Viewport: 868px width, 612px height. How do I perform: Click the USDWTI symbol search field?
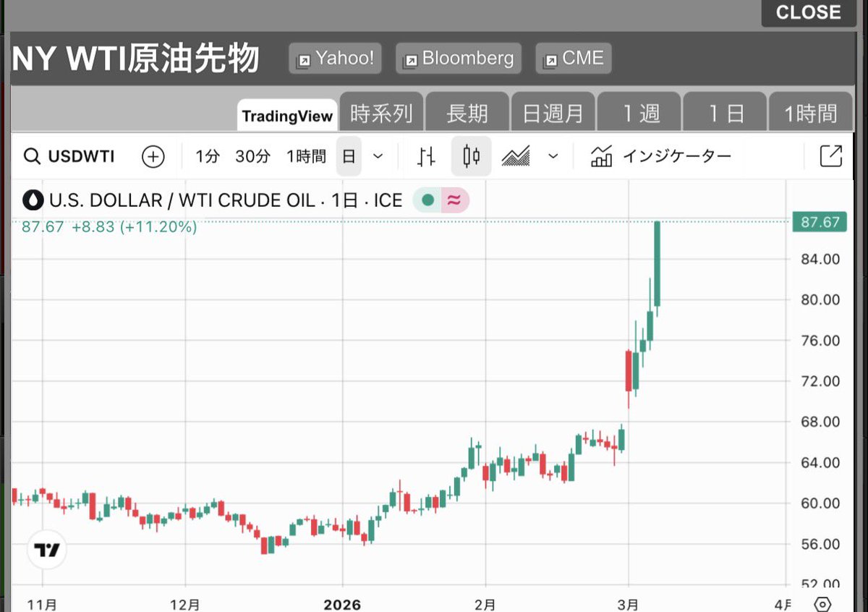[x=70, y=156]
